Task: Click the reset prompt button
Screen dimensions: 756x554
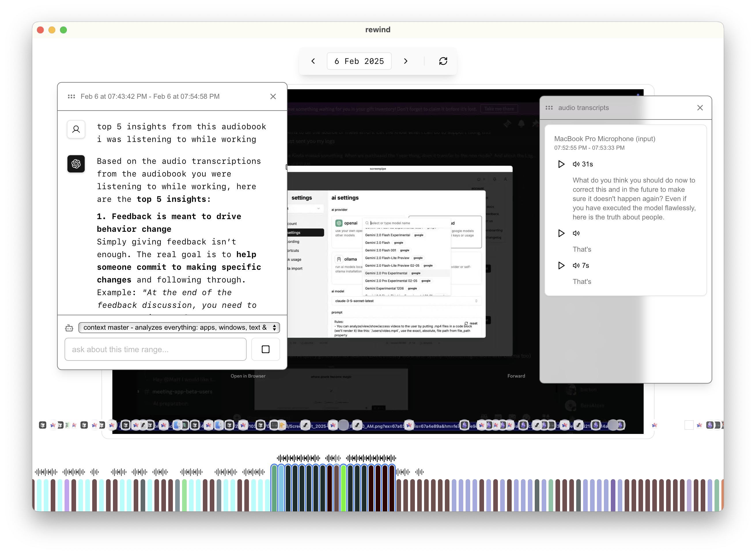Action: 471,324
